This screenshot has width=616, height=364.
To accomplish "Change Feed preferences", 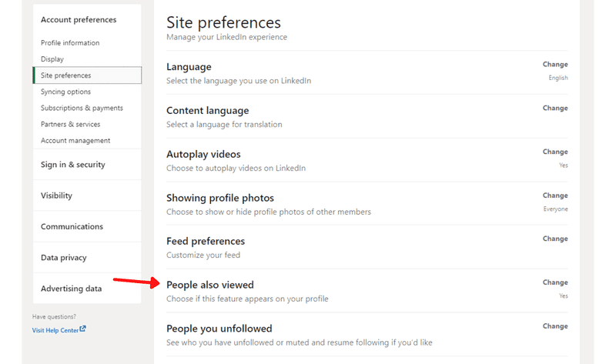I will coord(555,239).
